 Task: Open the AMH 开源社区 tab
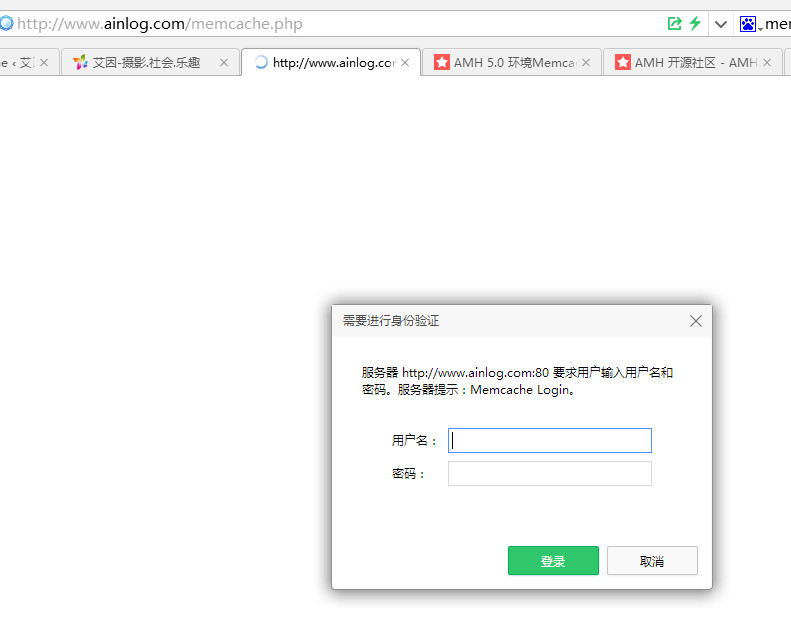pos(686,62)
